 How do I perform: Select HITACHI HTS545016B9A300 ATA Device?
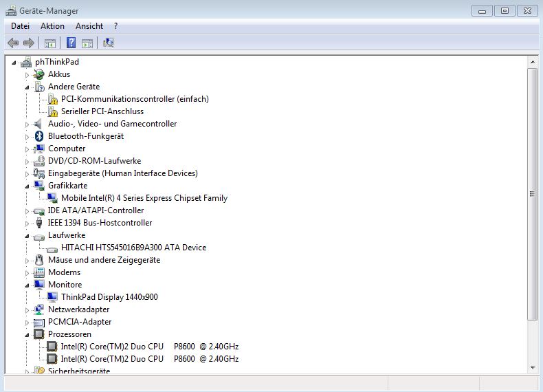(133, 248)
